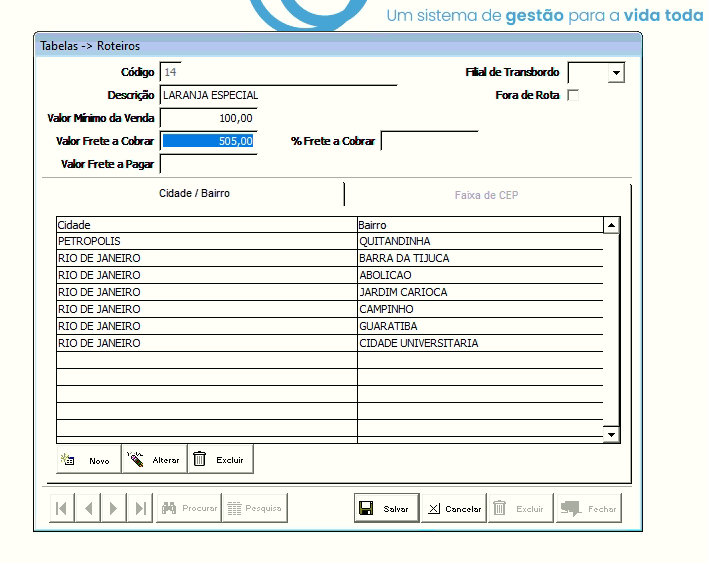708x563 pixels.
Task: Select the PETROPOLIS row in the table
Action: tap(205, 242)
